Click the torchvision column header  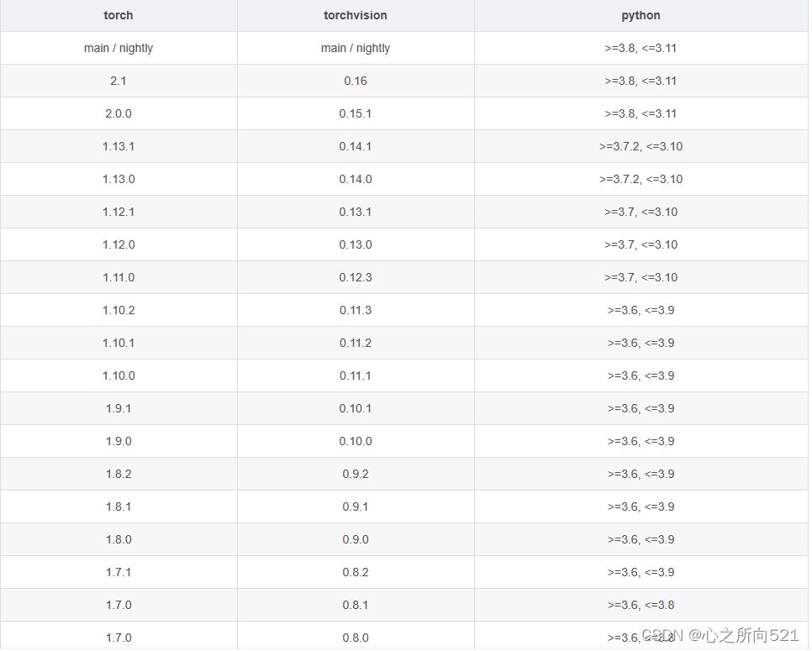tap(356, 15)
